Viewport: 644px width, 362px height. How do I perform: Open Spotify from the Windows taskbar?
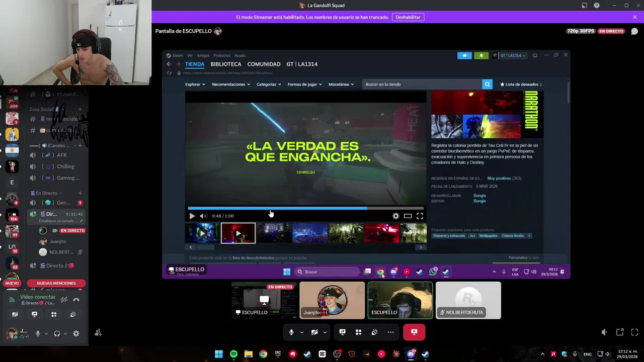[233, 354]
